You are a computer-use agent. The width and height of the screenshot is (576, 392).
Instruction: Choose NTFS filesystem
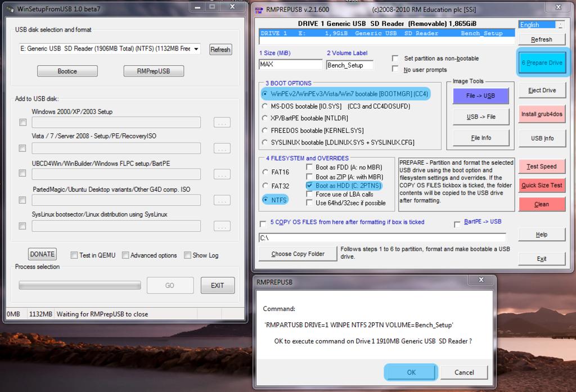(x=265, y=200)
